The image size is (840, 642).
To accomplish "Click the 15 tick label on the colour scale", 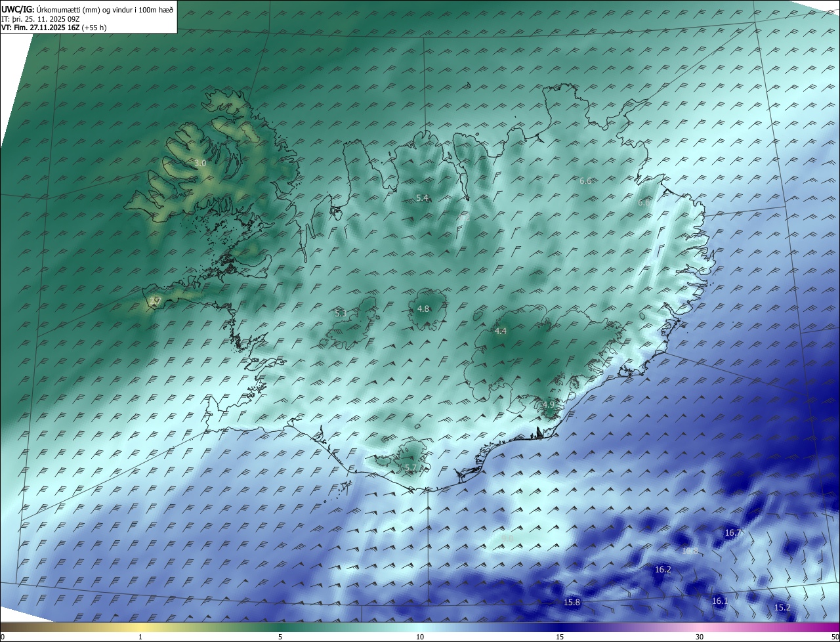I will click(x=560, y=637).
